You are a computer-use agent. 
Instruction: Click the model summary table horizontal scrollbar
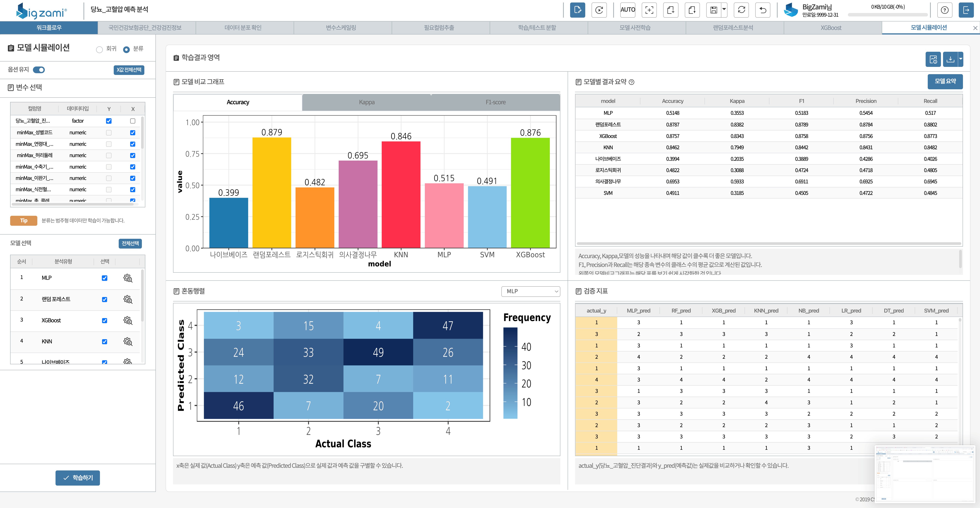click(769, 244)
